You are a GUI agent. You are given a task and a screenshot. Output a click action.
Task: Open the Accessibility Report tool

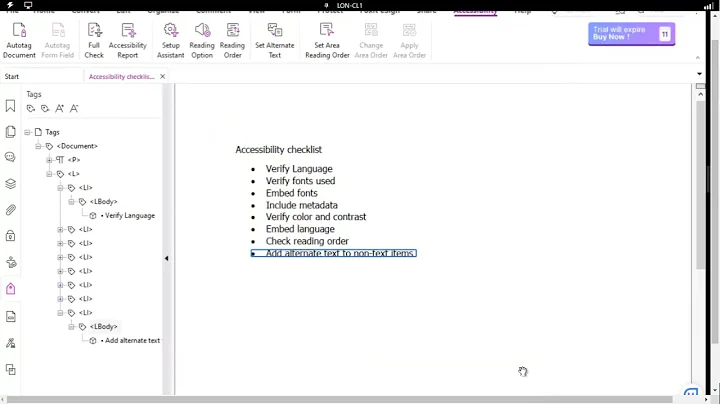pos(128,40)
